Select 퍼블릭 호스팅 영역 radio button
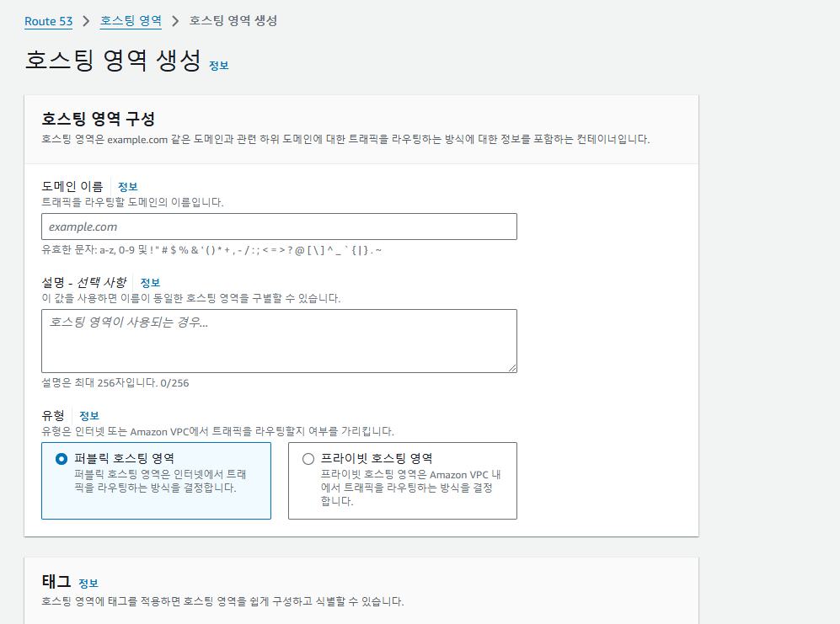Viewport: 840px width, 624px height. [62, 459]
